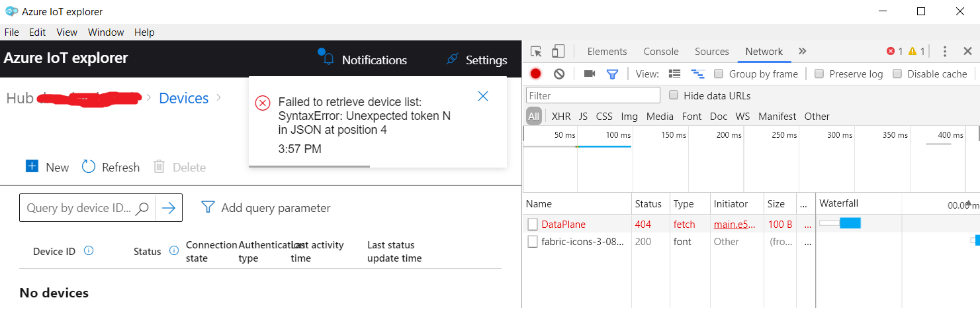This screenshot has width=980, height=310.
Task: Expand more DevTools tabs chevron
Action: [x=803, y=52]
